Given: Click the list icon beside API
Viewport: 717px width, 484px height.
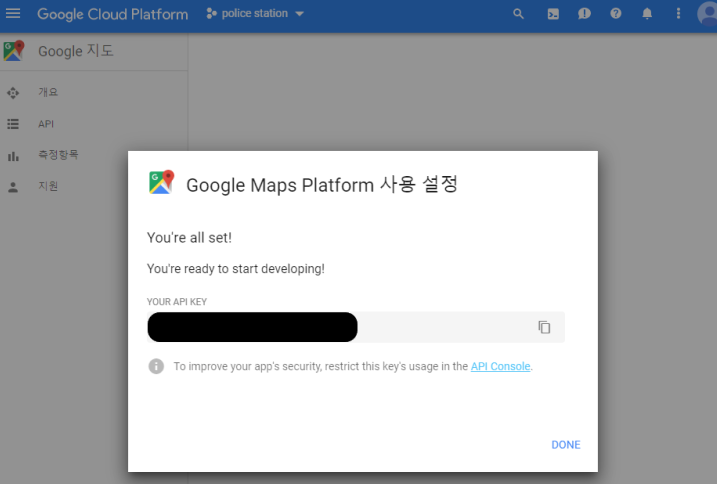Looking at the screenshot, I should [13, 124].
